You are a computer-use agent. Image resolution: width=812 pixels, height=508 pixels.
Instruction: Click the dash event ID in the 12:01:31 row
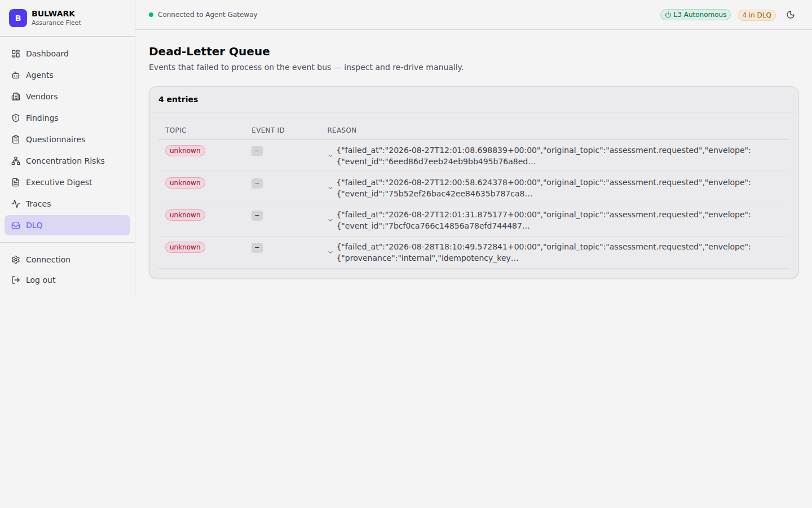click(x=257, y=216)
